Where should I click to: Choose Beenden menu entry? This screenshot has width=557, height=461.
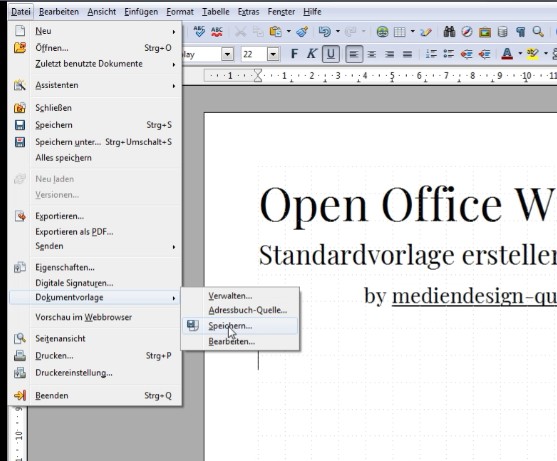coord(96,396)
